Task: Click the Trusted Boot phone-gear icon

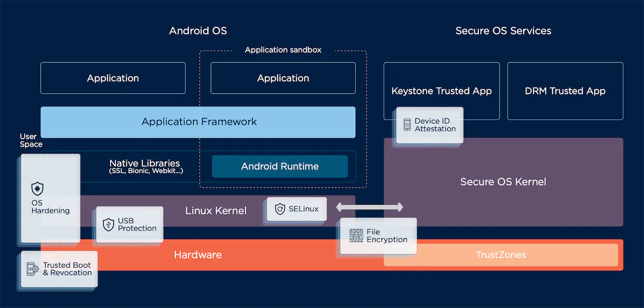Action: tap(33, 269)
